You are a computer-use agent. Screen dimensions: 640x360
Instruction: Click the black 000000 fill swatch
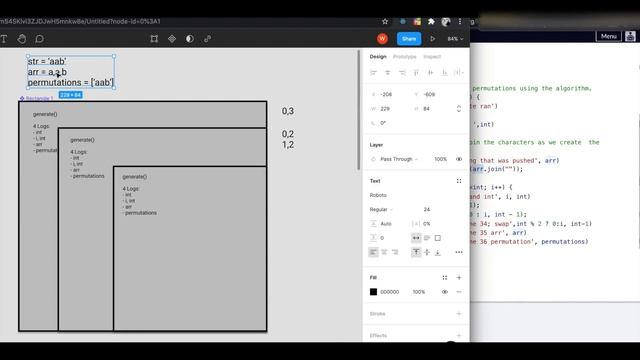click(x=373, y=292)
